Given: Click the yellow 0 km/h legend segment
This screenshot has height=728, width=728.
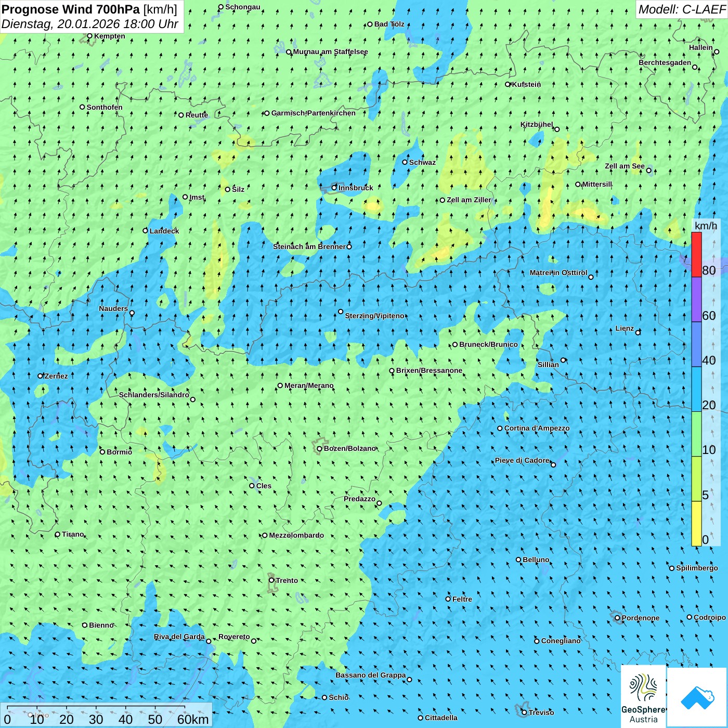Looking at the screenshot, I should click(696, 524).
